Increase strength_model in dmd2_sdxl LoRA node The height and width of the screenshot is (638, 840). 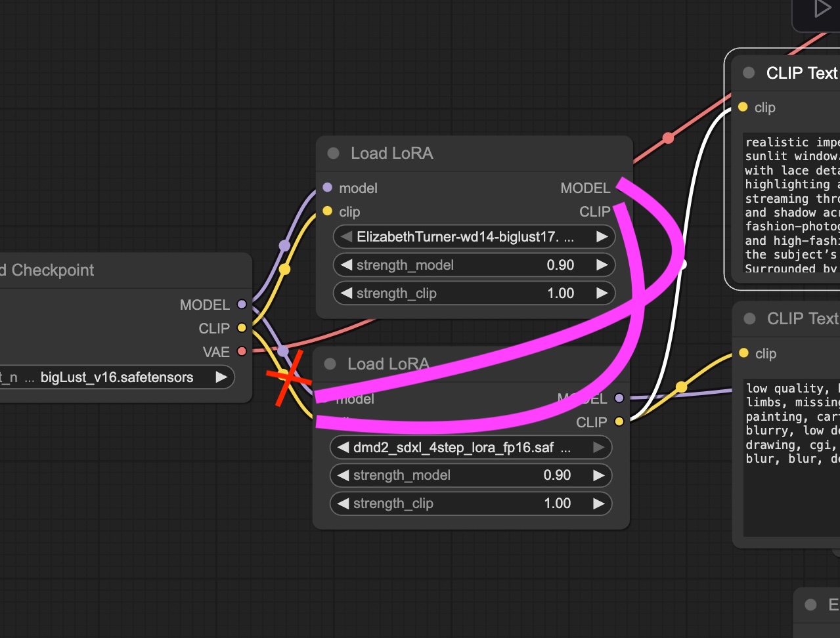pyautogui.click(x=598, y=475)
